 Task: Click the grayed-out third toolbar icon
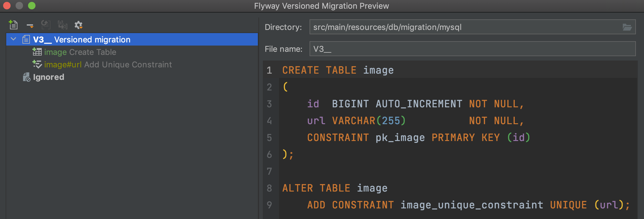[46, 25]
